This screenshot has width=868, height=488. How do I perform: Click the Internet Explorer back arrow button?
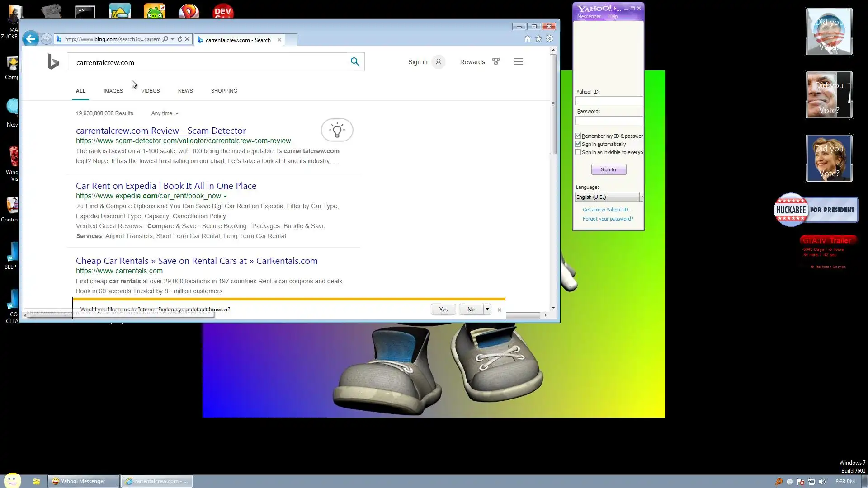pos(31,39)
